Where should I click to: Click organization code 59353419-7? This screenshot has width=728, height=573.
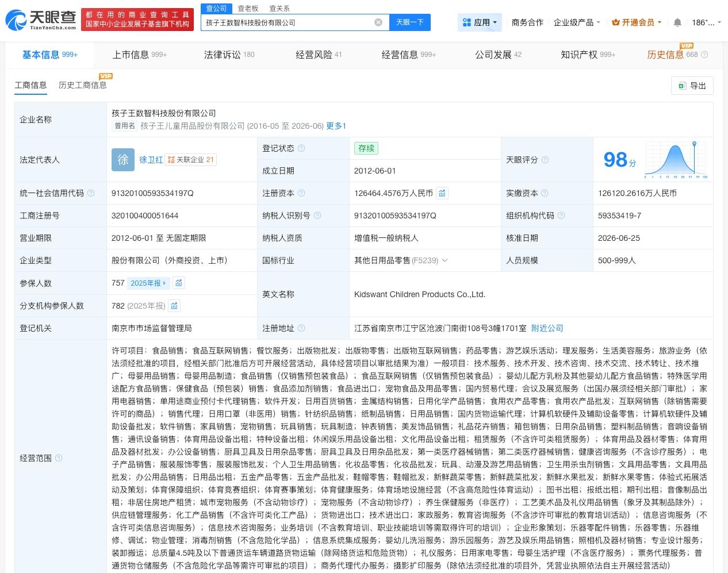[619, 216]
